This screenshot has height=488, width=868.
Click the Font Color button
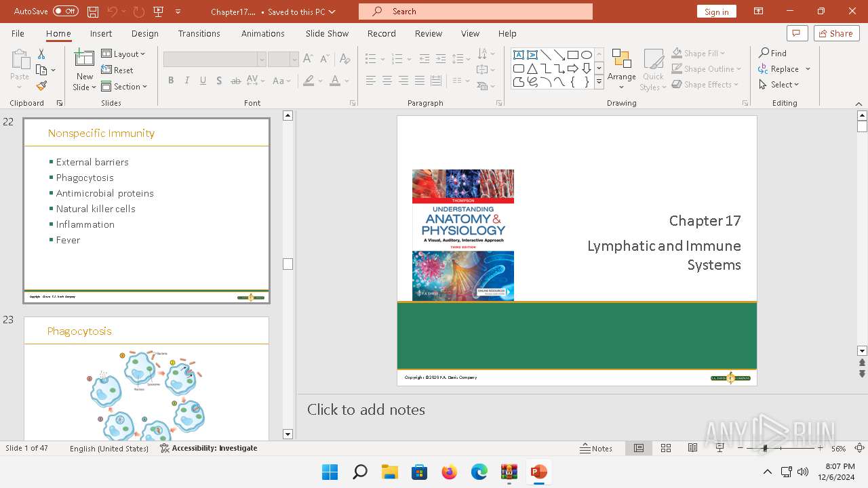pyautogui.click(x=334, y=81)
